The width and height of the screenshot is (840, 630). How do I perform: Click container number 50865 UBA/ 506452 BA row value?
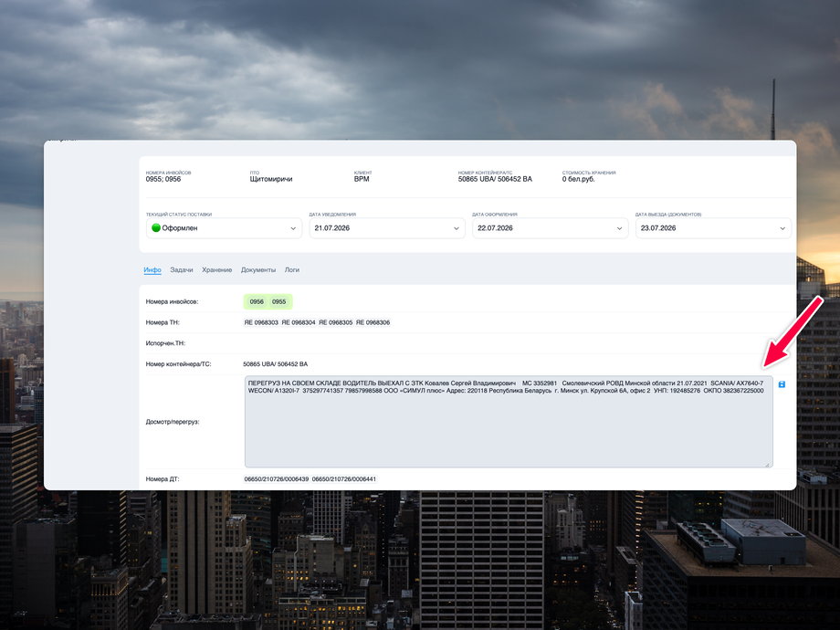tap(276, 364)
